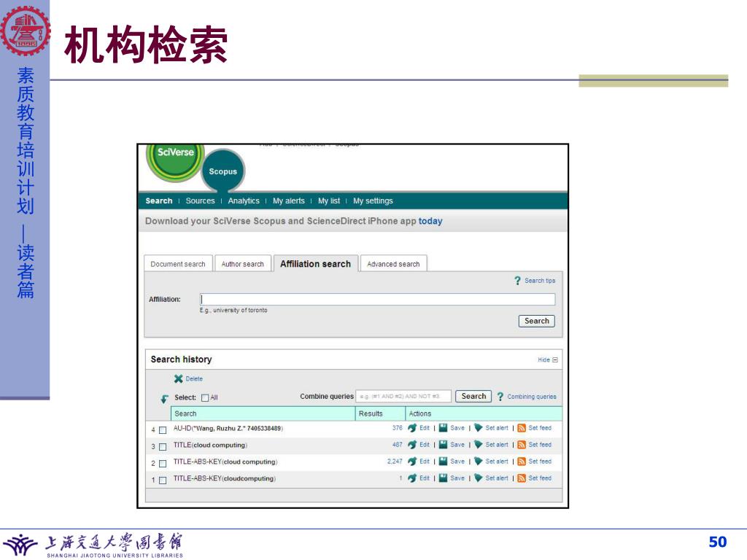
Task: Click the Search tips question mark icon
Action: click(x=517, y=281)
